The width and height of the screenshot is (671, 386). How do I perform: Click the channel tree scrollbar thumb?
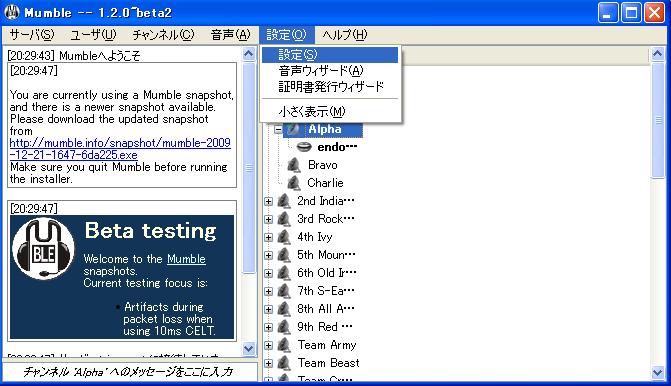coord(658,120)
